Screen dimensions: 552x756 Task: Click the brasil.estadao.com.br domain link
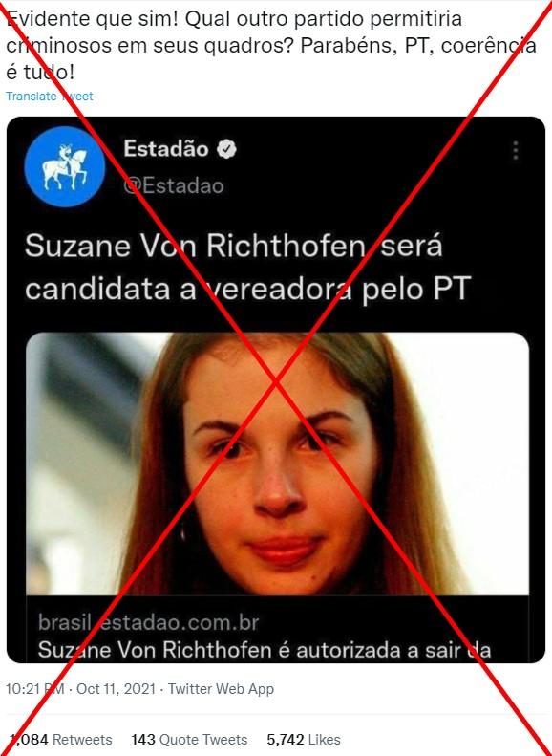(x=148, y=622)
